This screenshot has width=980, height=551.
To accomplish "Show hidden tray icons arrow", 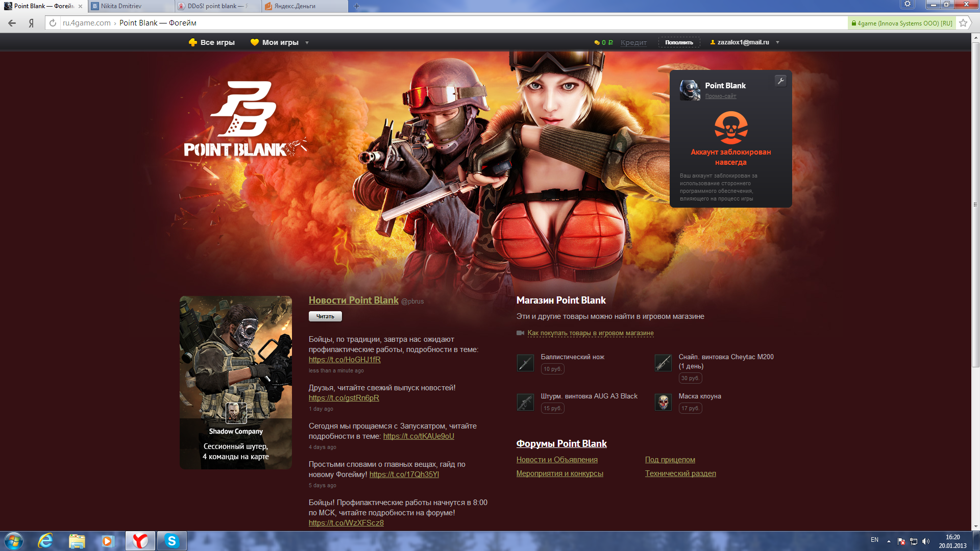I will point(889,541).
